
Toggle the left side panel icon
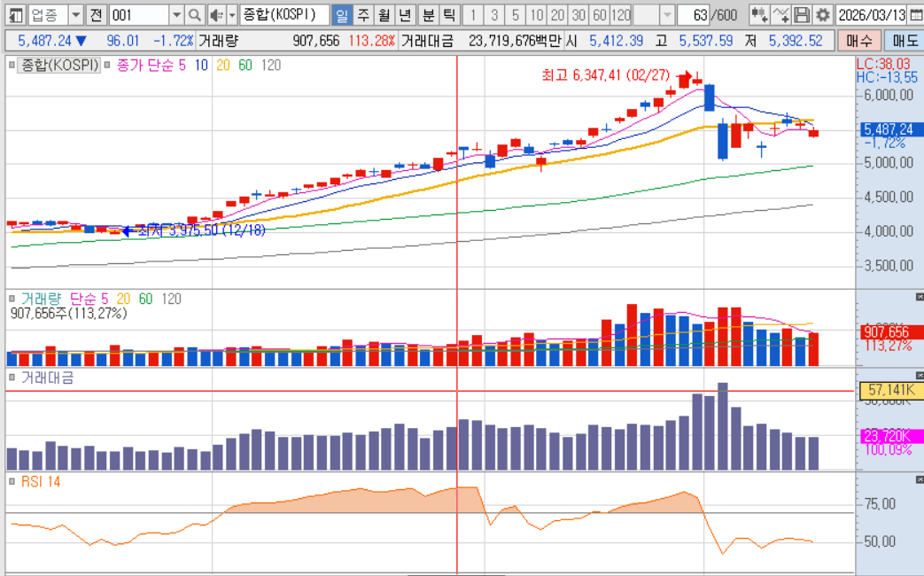(x=15, y=15)
